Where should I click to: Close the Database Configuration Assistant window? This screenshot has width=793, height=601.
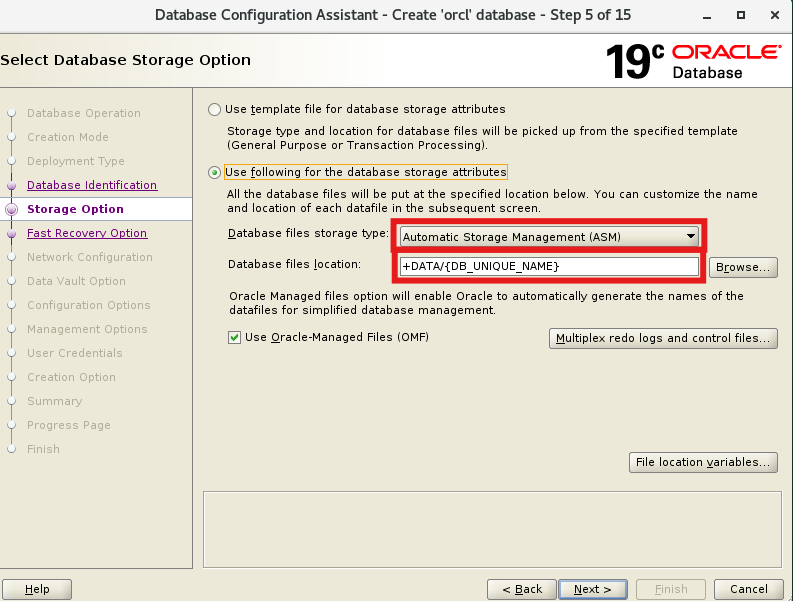775,15
